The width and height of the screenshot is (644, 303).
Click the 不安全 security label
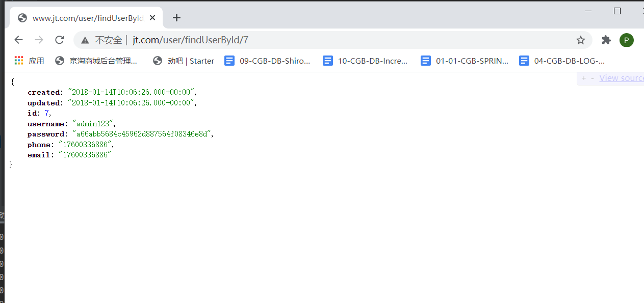tap(109, 40)
